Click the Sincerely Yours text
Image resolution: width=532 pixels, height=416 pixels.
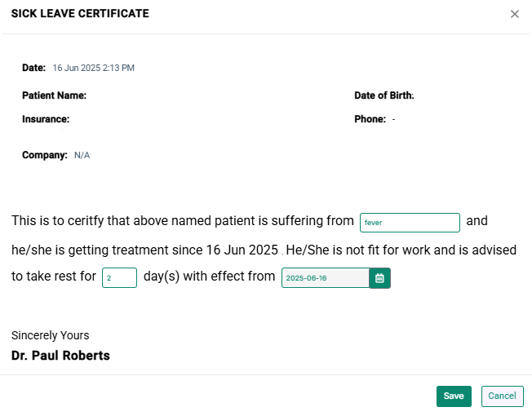click(x=51, y=335)
